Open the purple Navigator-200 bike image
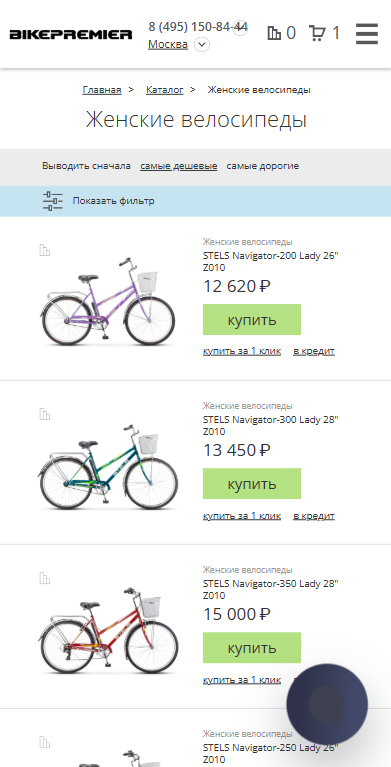This screenshot has height=767, width=391. click(109, 301)
